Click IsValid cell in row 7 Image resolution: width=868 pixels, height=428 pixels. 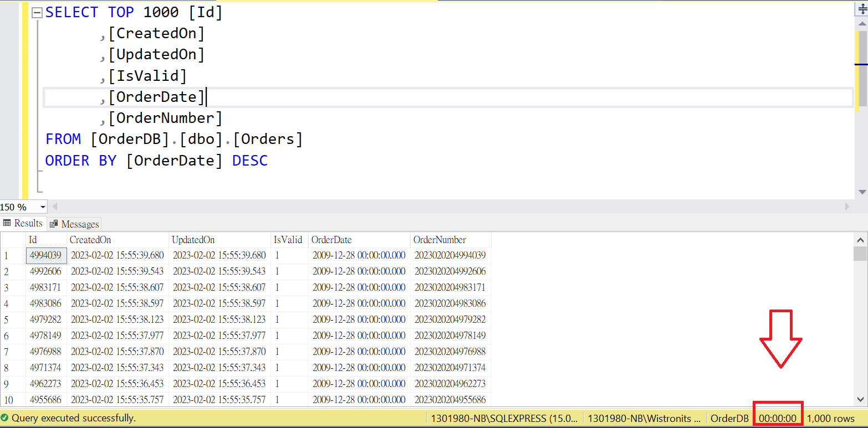(x=290, y=352)
